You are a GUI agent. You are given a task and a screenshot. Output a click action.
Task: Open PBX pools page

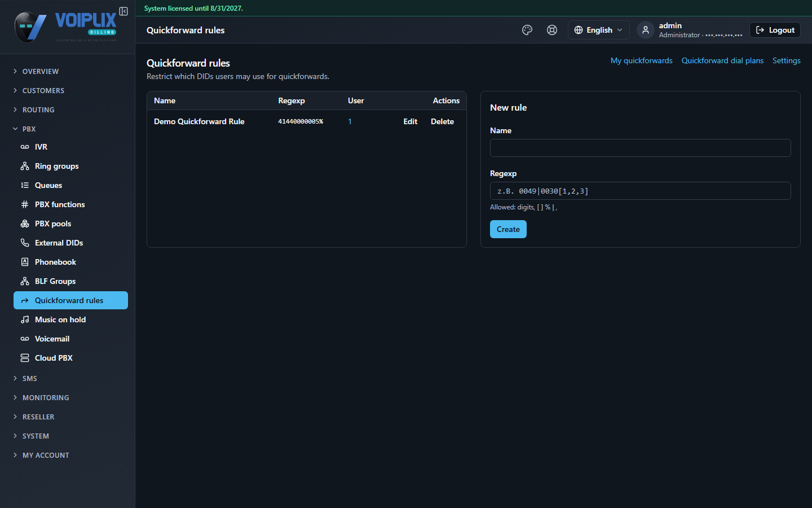(70, 224)
